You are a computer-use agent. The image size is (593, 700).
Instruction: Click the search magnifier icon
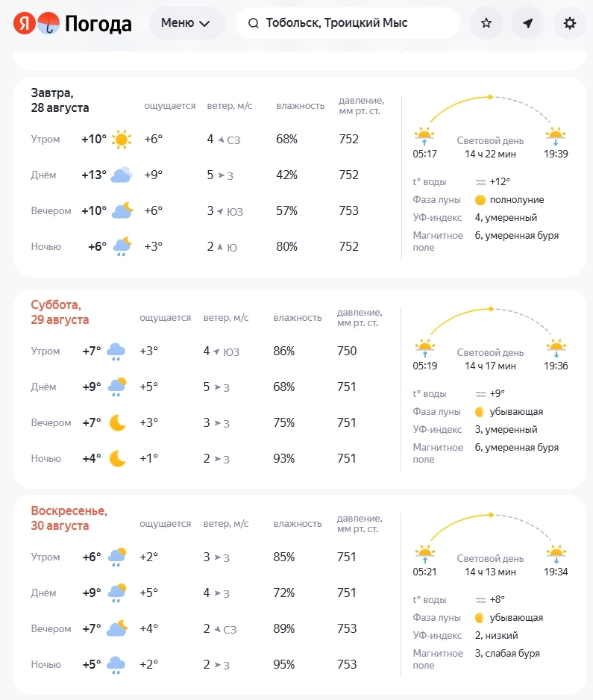click(253, 23)
